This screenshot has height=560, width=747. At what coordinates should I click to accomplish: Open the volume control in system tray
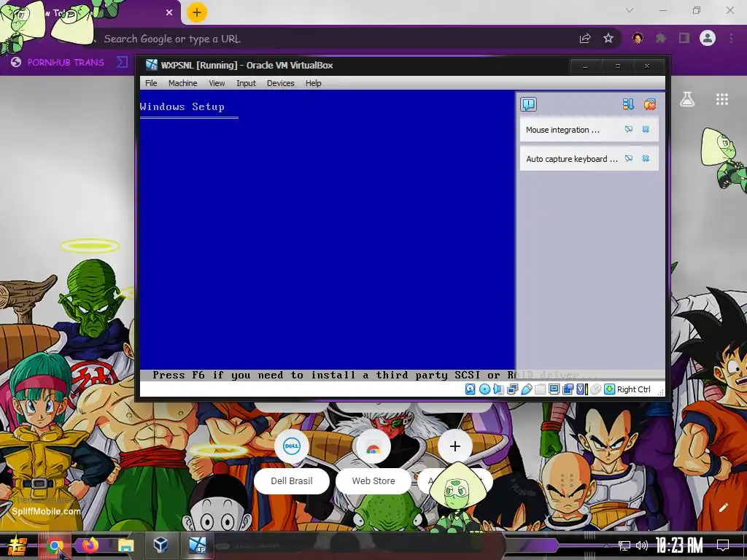(x=642, y=545)
